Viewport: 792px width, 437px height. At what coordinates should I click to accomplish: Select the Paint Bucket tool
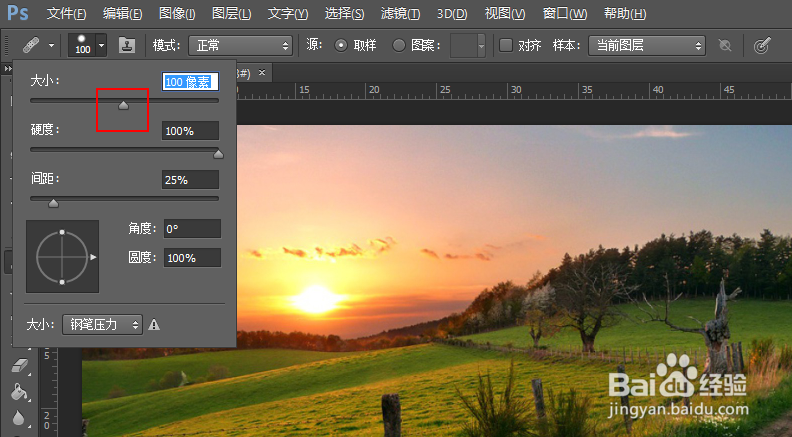coord(19,392)
